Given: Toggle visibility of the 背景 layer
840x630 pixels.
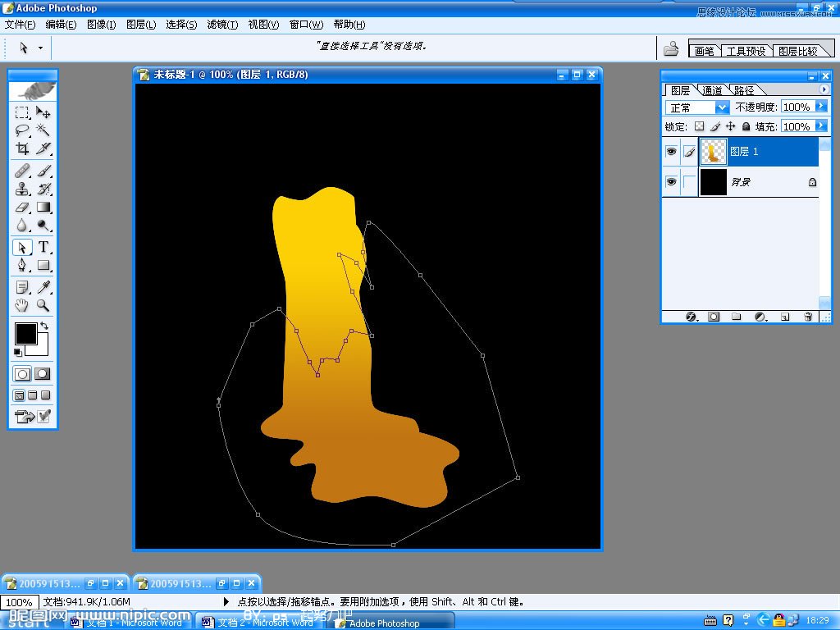Looking at the screenshot, I should pyautogui.click(x=671, y=181).
